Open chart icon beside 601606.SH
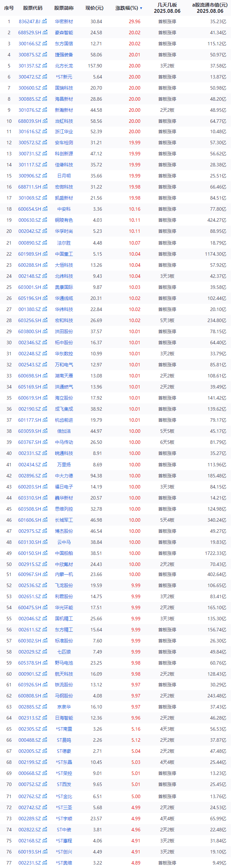The width and height of the screenshot is (231, 868). point(45,520)
